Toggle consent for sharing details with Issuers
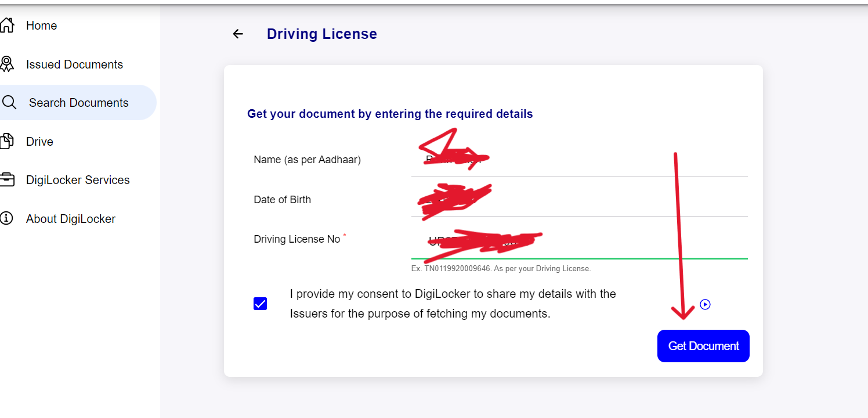 (x=260, y=303)
